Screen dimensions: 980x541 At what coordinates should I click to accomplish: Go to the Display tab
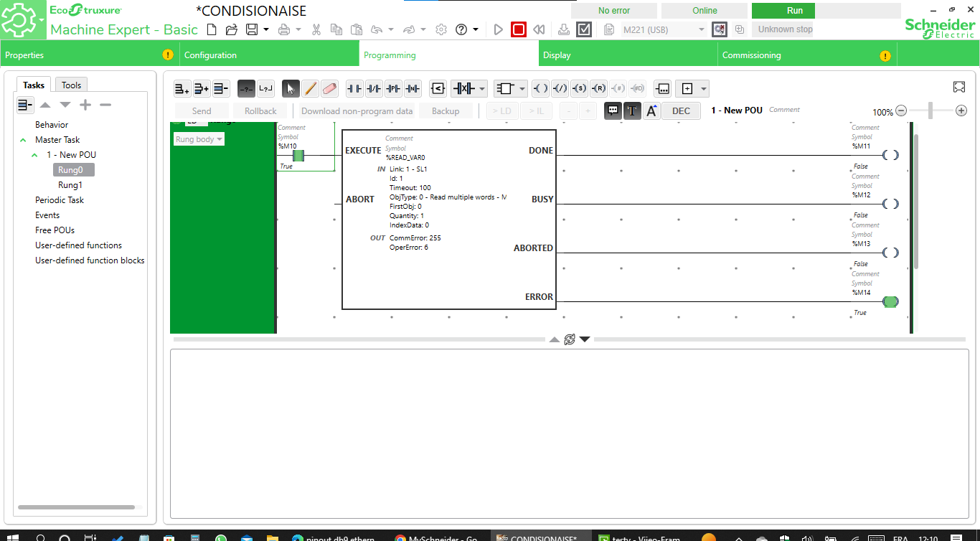pyautogui.click(x=628, y=55)
